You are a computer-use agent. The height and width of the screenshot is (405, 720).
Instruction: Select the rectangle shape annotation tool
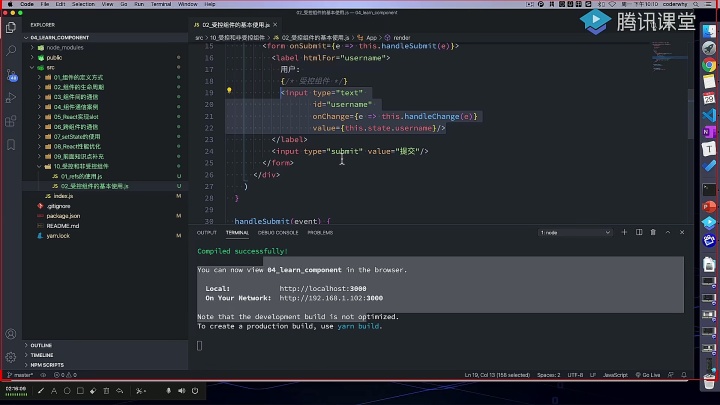pyautogui.click(x=80, y=391)
